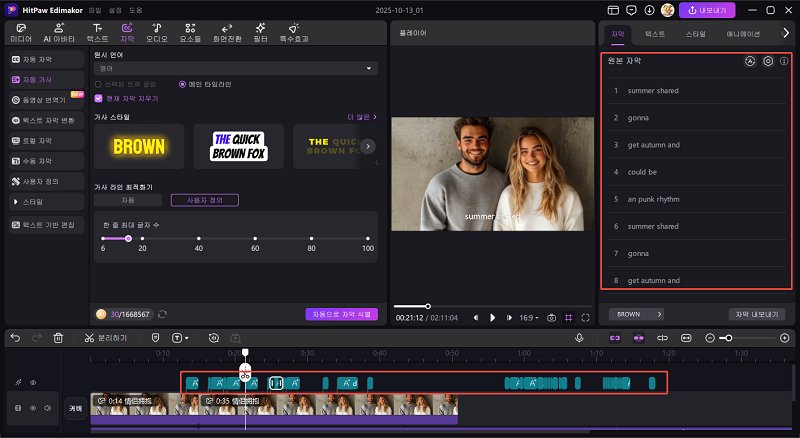Open the 원시 언어 language dropdown
This screenshot has width=800, height=438.
pyautogui.click(x=235, y=68)
